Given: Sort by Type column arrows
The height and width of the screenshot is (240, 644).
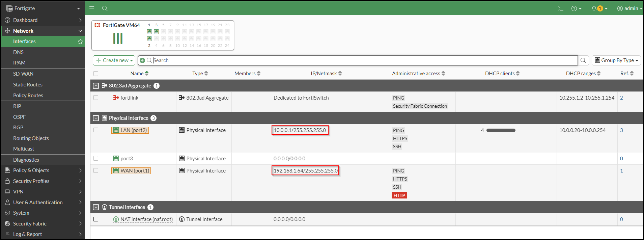Looking at the screenshot, I should click(x=206, y=73).
